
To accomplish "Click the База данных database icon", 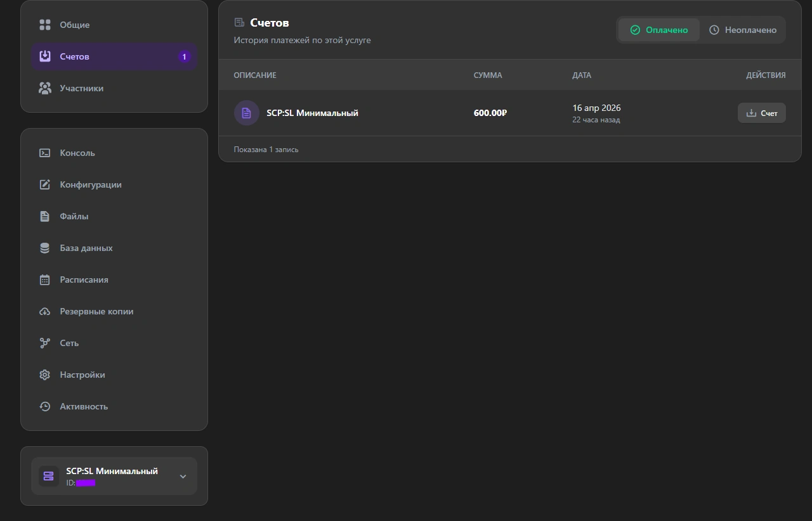I will (44, 248).
